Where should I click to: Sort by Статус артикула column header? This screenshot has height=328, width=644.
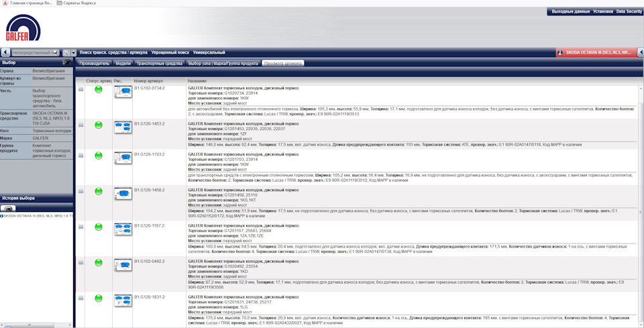click(x=99, y=81)
